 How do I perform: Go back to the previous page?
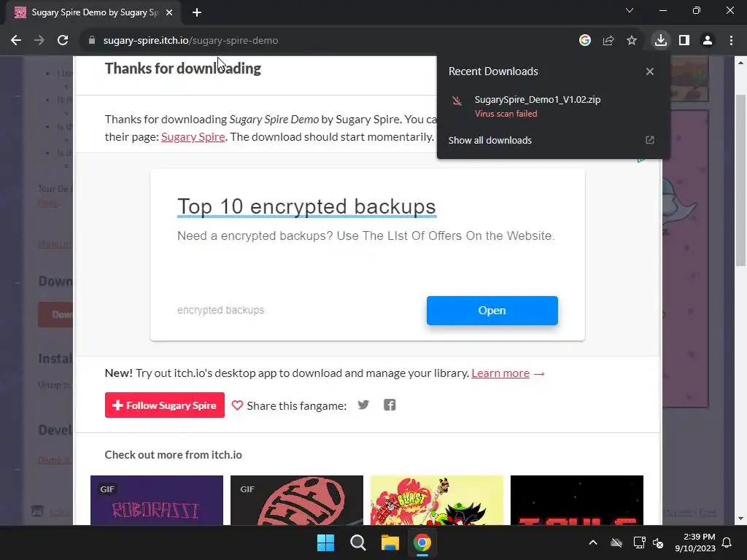point(16,41)
